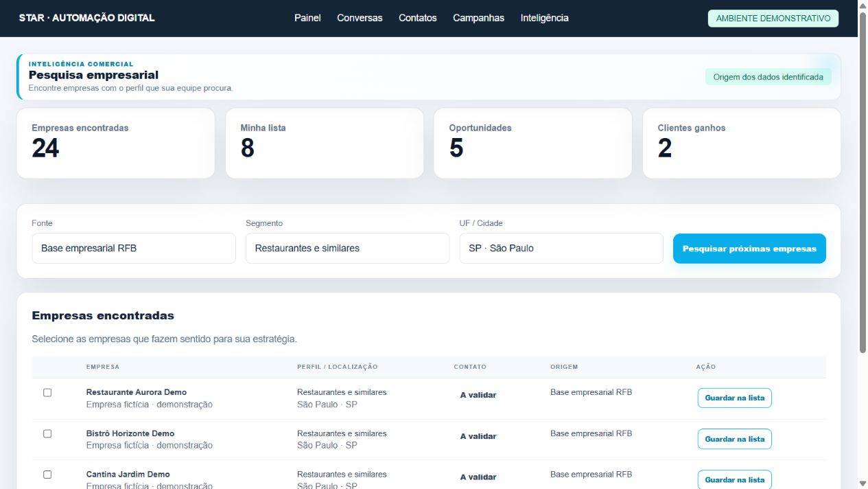The width and height of the screenshot is (868, 489).
Task: Tick the checkbox for Cantina Jardim Demo
Action: pos(47,475)
